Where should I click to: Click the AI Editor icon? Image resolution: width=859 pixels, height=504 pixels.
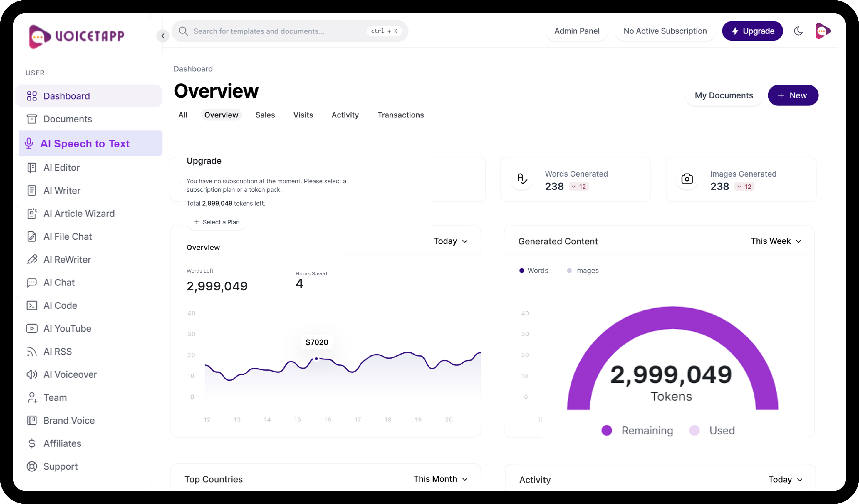click(x=32, y=168)
